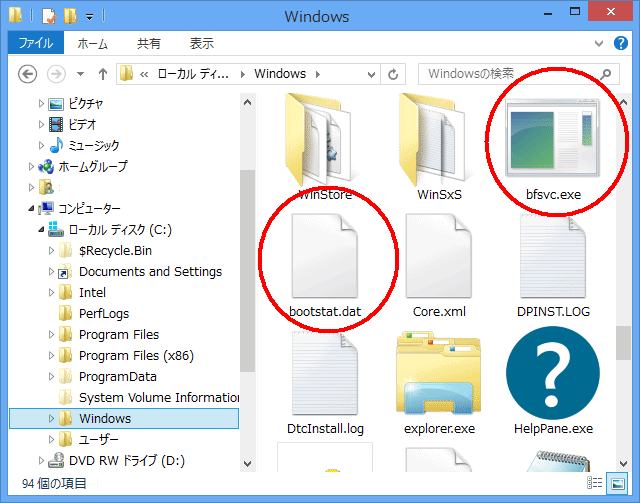Click ローカル ディ... in the address breadcrumb

(x=193, y=74)
